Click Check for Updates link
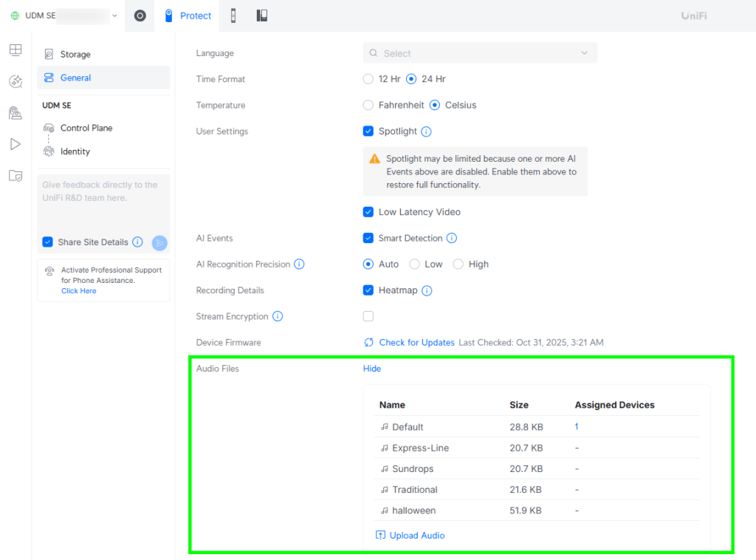Viewport: 756px width, 560px height. (x=416, y=343)
